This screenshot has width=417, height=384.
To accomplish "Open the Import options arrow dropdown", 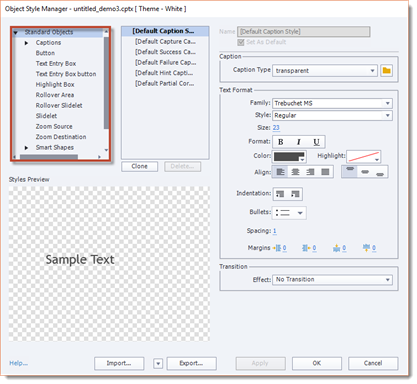I will tap(158, 363).
